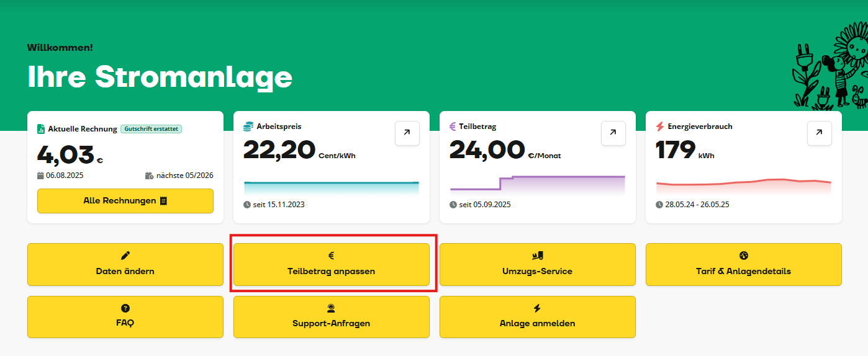The height and width of the screenshot is (356, 868).
Task: Click the red lightning Energieverbrauch icon
Action: click(x=660, y=127)
